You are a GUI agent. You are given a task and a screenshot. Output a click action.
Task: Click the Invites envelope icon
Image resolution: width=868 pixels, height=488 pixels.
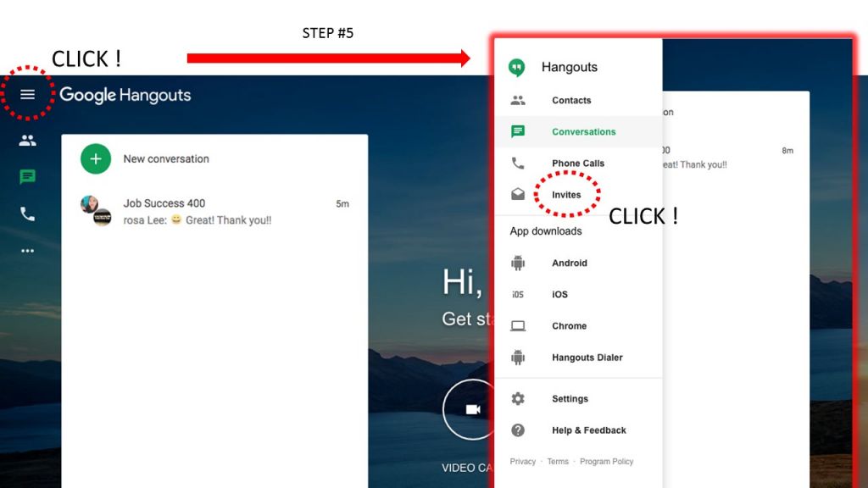[x=518, y=194]
